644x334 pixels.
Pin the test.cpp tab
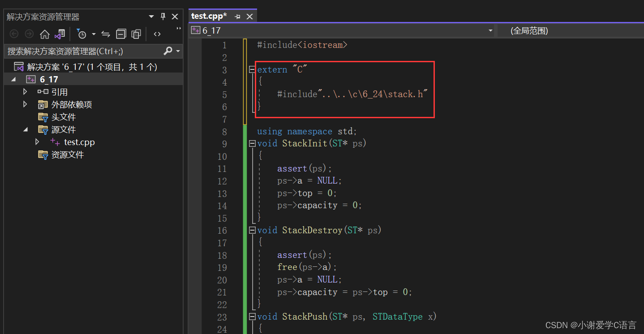click(x=237, y=17)
